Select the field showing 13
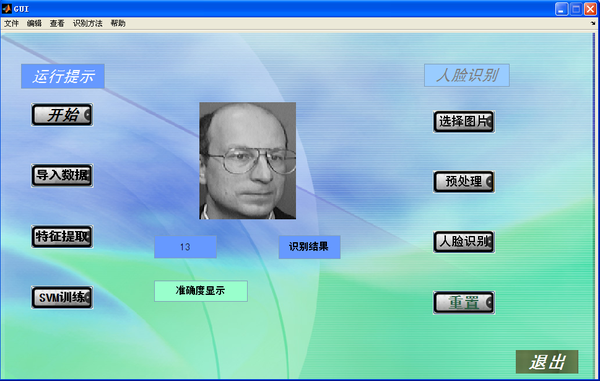Viewport: 600px width, 381px height. (185, 247)
